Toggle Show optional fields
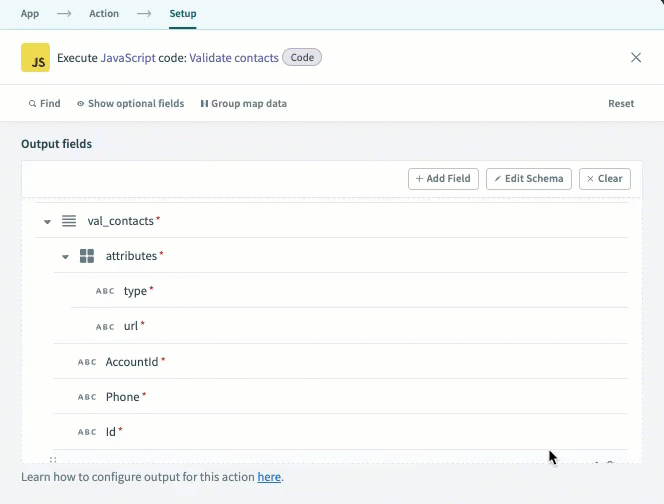 (130, 103)
